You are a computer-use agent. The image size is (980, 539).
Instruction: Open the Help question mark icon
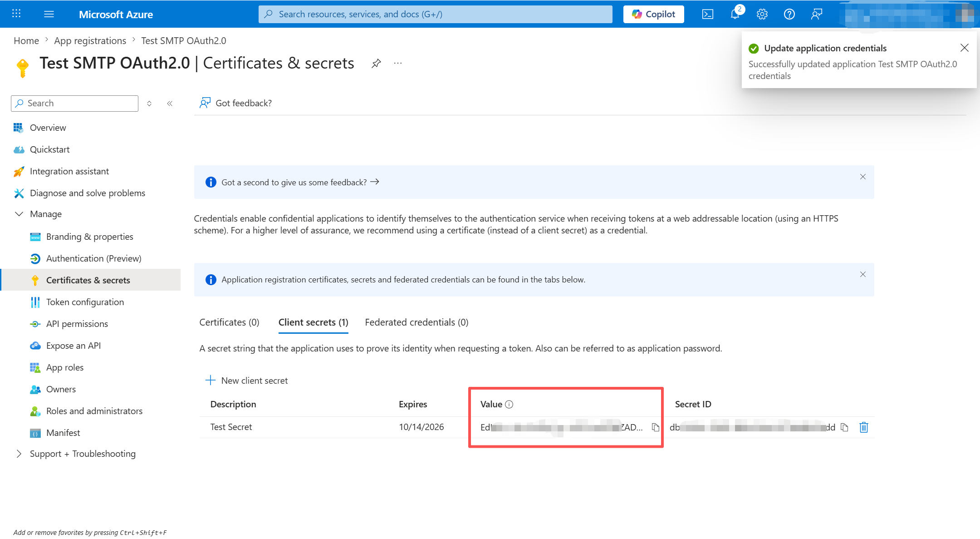pos(789,14)
